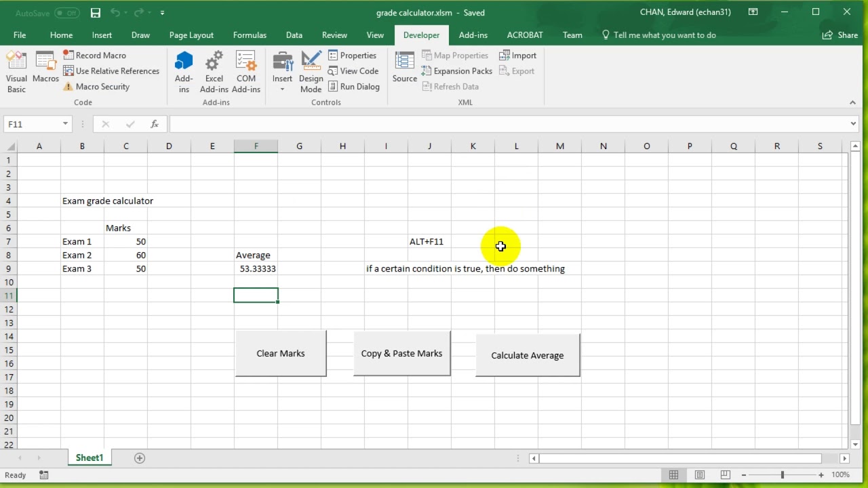Undo the last action
This screenshot has width=868, height=488.
(115, 12)
